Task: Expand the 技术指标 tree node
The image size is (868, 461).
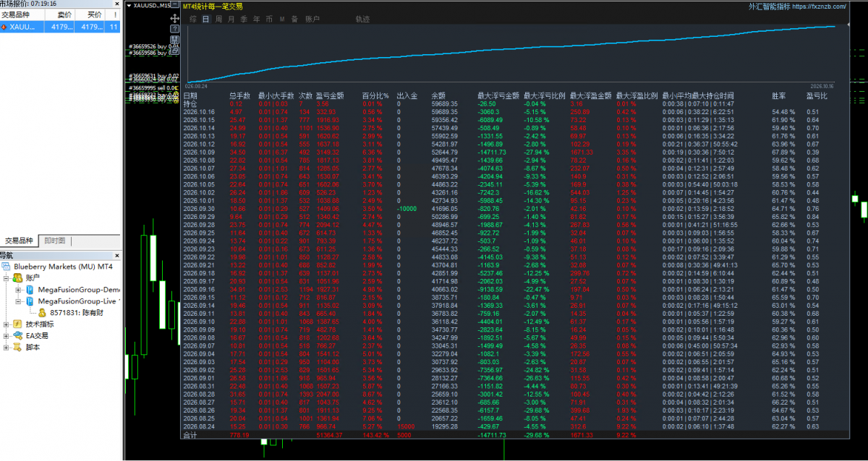Action: tap(7, 324)
